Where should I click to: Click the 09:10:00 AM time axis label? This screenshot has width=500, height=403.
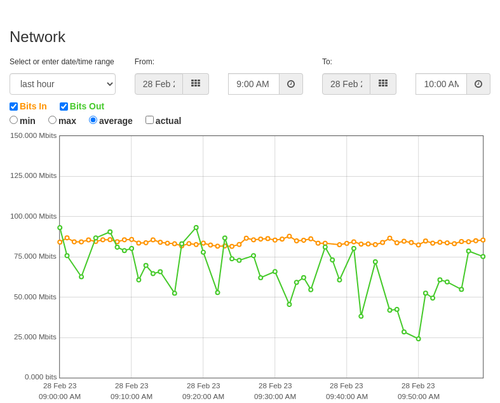(x=131, y=397)
